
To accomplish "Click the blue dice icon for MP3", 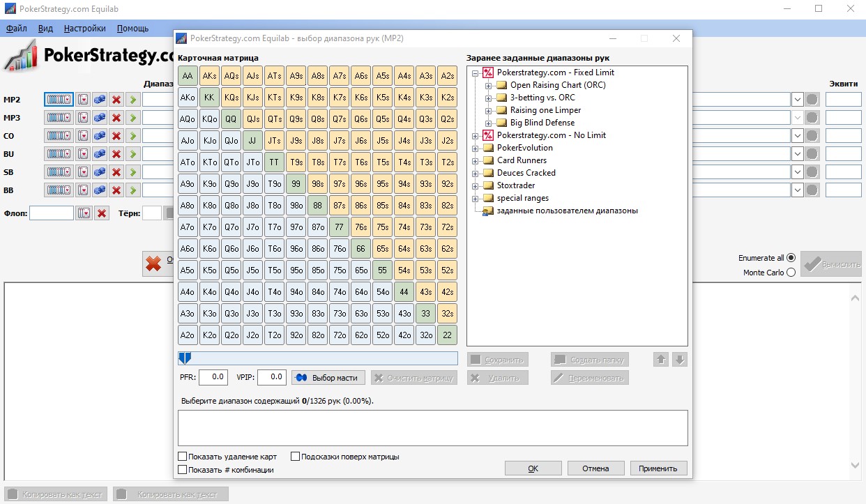I will 100,117.
